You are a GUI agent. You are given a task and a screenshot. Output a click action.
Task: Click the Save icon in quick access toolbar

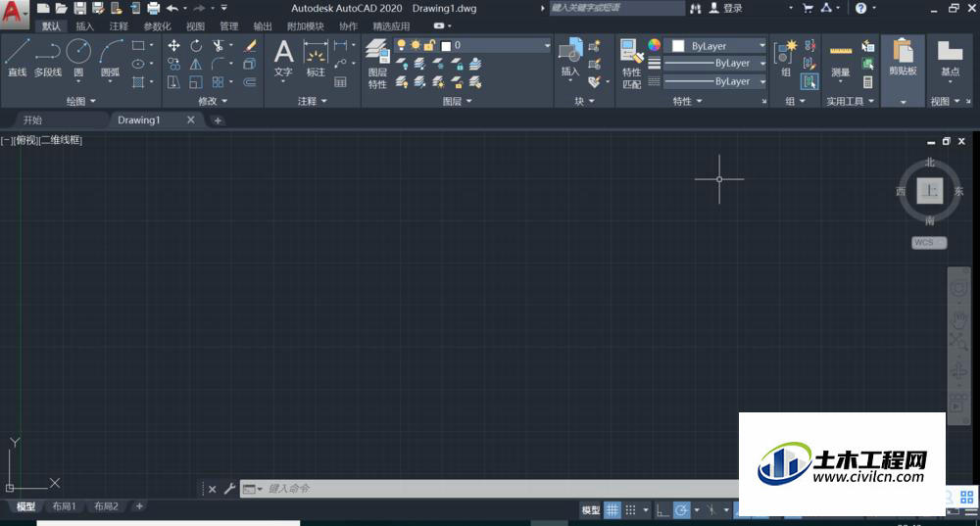tap(80, 8)
